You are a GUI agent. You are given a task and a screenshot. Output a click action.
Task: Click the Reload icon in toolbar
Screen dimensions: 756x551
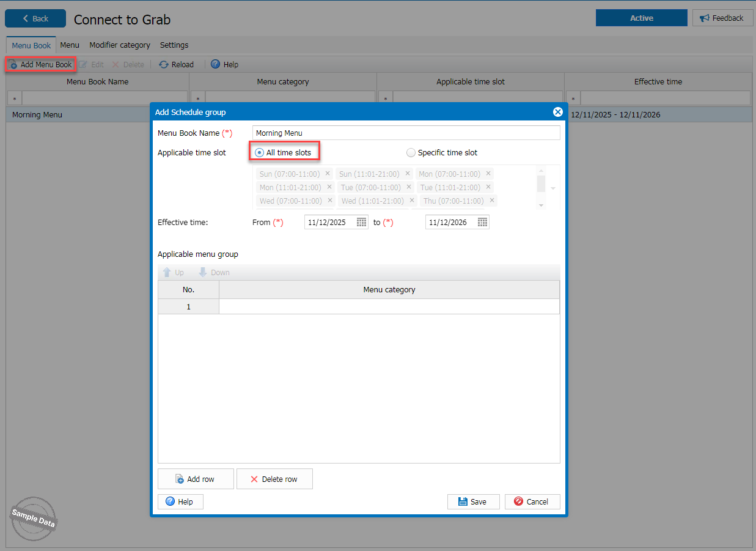click(x=164, y=64)
